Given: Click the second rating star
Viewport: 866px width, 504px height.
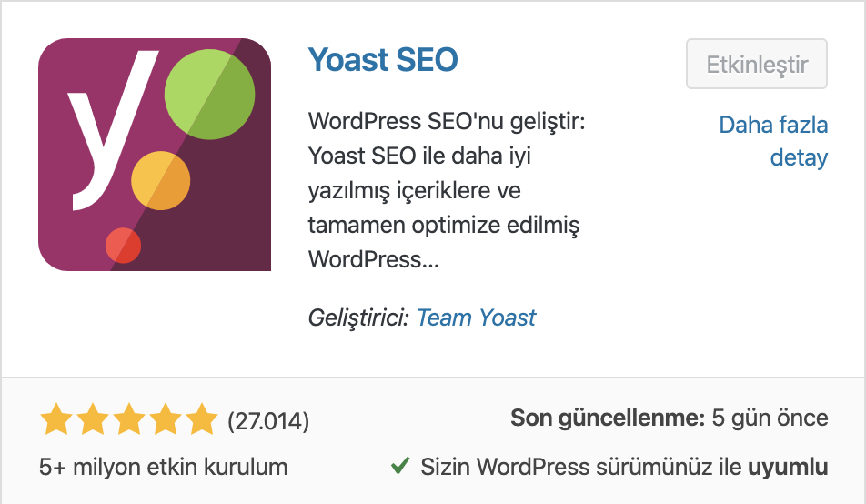Looking at the screenshot, I should (93, 418).
